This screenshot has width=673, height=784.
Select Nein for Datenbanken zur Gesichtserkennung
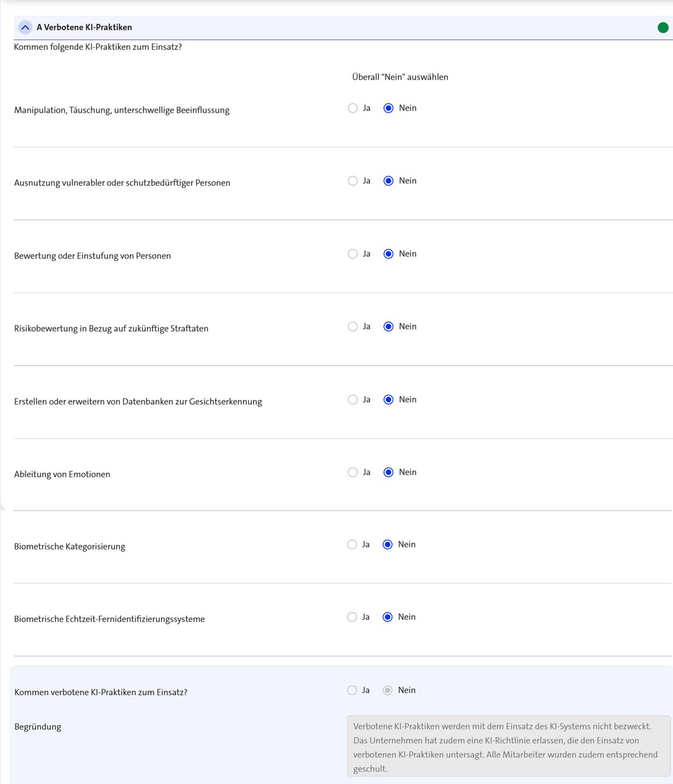click(388, 399)
